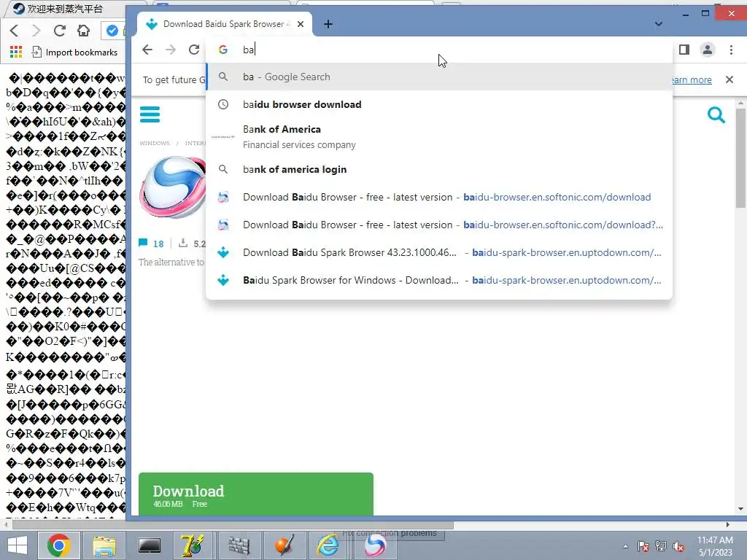
Task: Click the Action Center flag icon
Action: (x=643, y=546)
